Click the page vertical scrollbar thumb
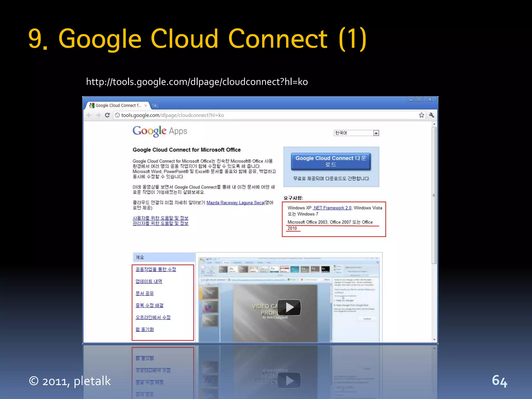 point(434,195)
